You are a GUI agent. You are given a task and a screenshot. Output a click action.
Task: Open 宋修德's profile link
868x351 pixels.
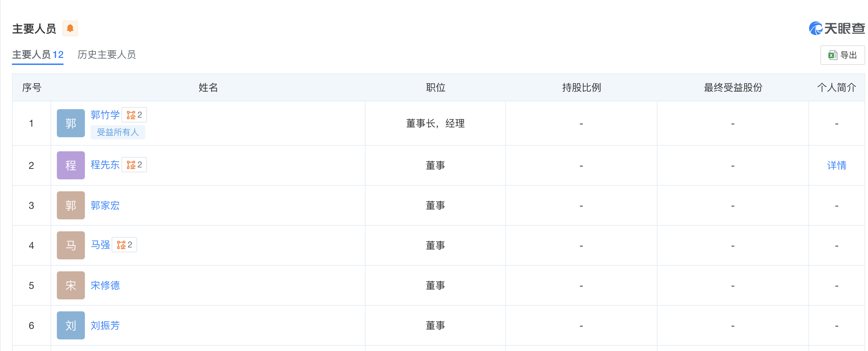coord(105,285)
